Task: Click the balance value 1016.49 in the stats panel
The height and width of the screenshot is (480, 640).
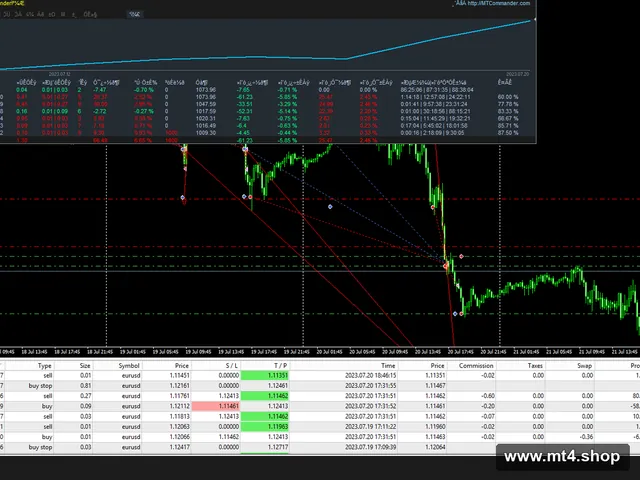Action: click(x=206, y=126)
